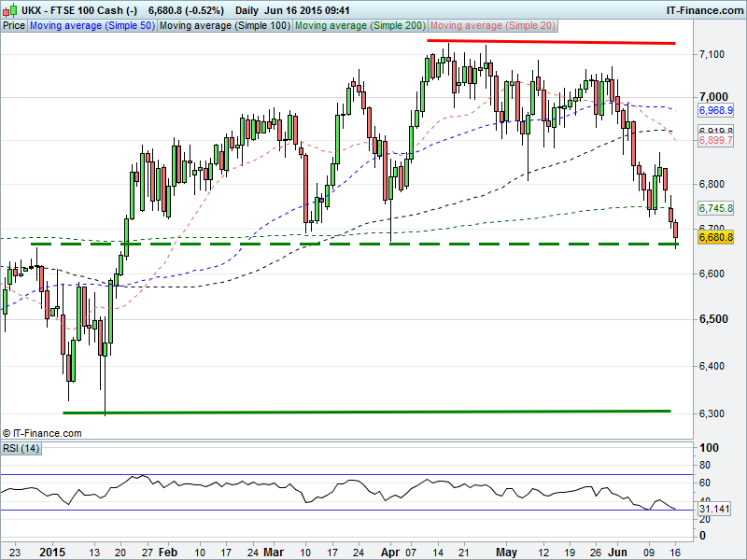
Task: Select Moving average (Simple 50) legend tab
Action: (x=92, y=26)
